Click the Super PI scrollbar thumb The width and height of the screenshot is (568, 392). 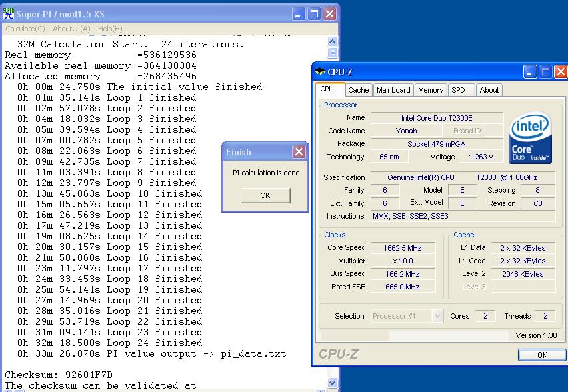tap(332, 53)
